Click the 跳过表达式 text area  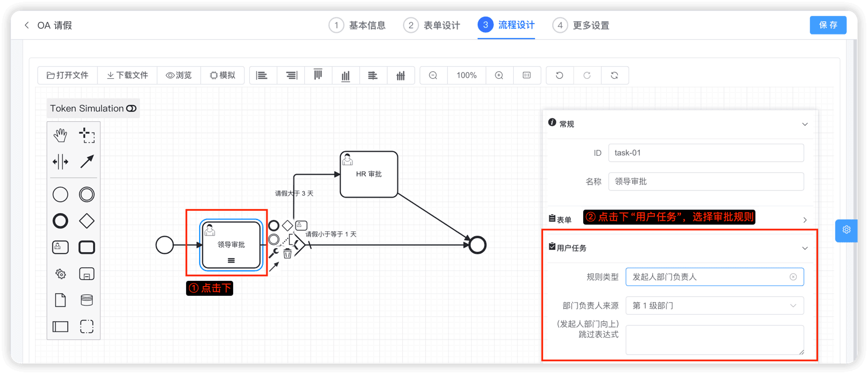(x=715, y=340)
